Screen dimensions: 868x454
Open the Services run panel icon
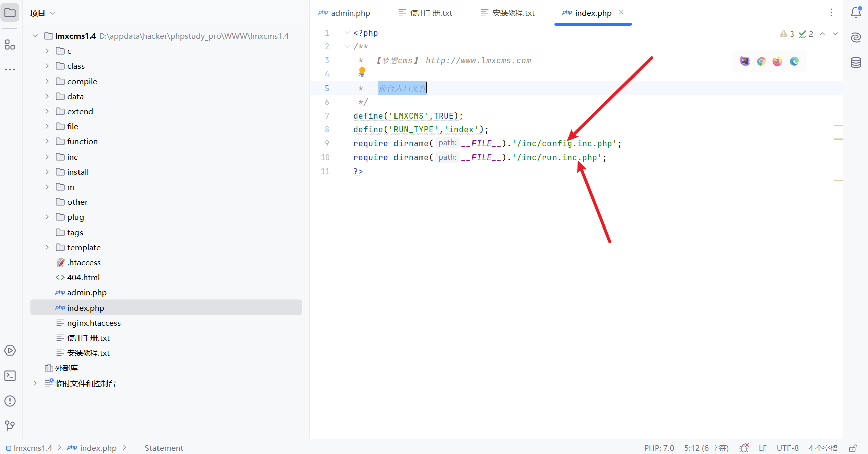coord(10,350)
